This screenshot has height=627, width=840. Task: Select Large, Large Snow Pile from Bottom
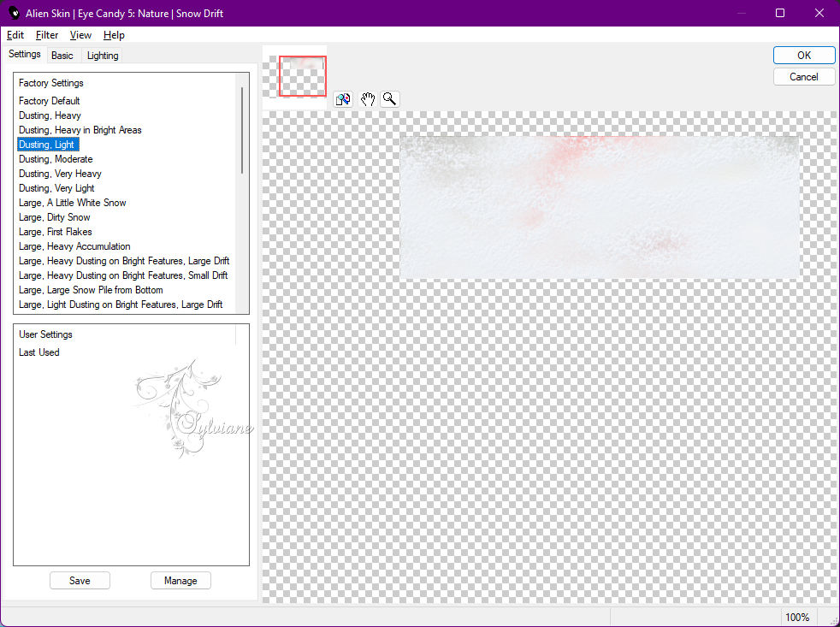pyautogui.click(x=91, y=289)
